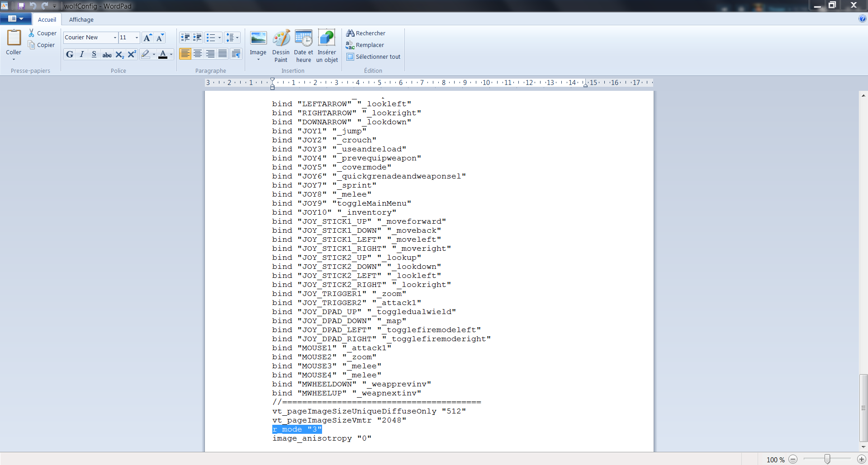
Task: Click the scroll down arrow
Action: (x=863, y=447)
